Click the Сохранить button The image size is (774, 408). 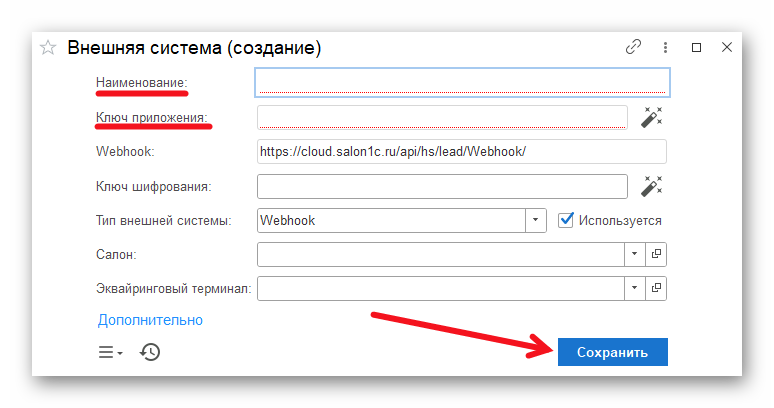(x=613, y=352)
